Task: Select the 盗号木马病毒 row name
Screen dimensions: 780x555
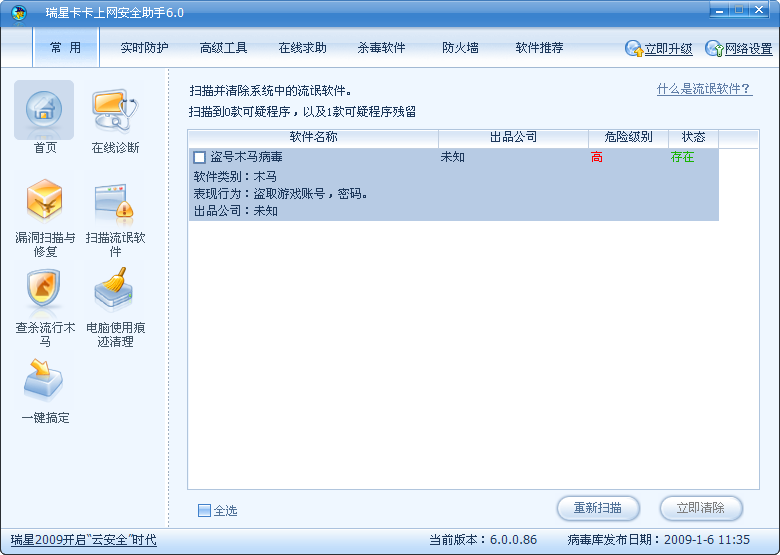Action: pos(246,157)
